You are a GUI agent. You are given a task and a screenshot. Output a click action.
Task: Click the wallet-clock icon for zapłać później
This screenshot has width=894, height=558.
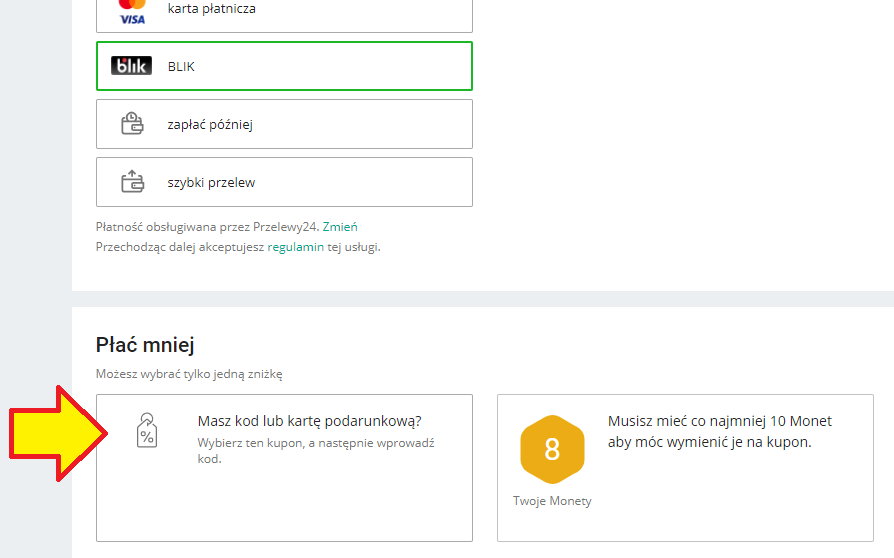click(132, 124)
